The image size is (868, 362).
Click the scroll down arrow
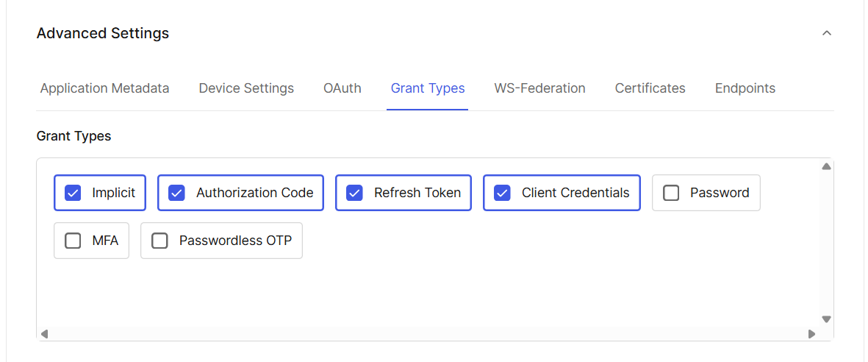tap(826, 319)
